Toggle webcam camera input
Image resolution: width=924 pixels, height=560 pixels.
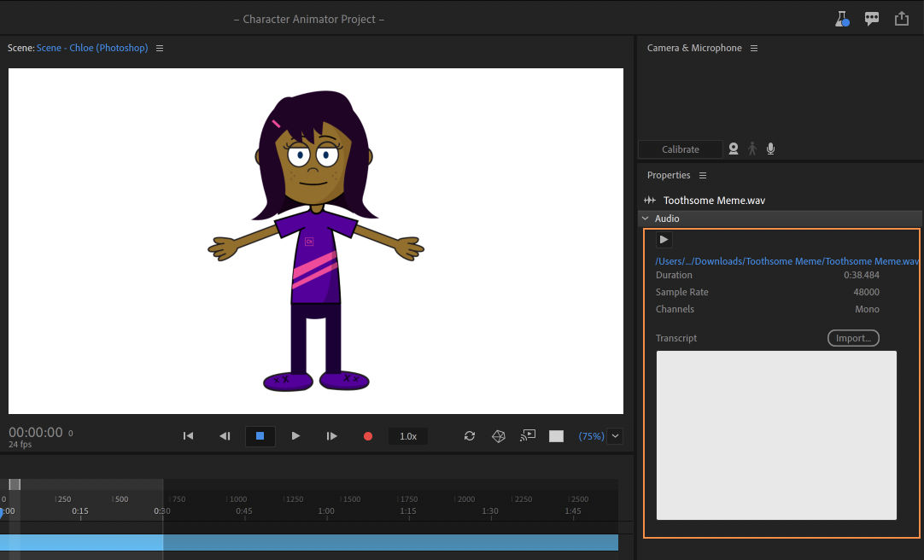[733, 149]
